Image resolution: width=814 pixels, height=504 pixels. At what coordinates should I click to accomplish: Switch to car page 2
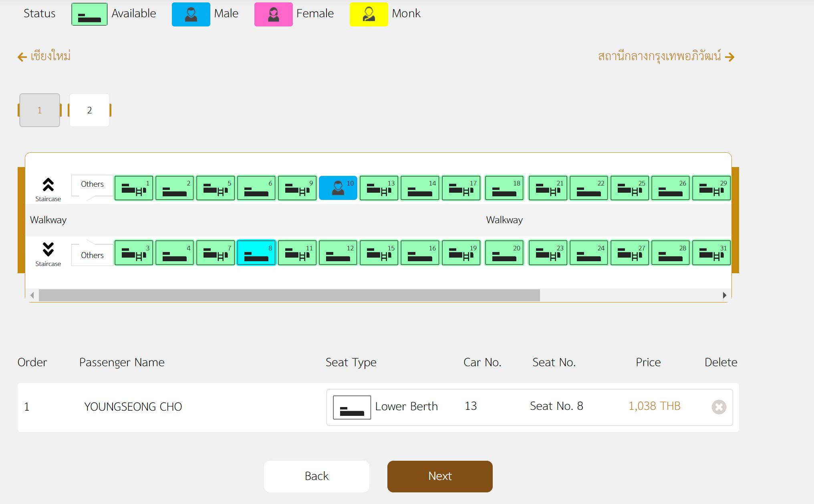(x=89, y=110)
